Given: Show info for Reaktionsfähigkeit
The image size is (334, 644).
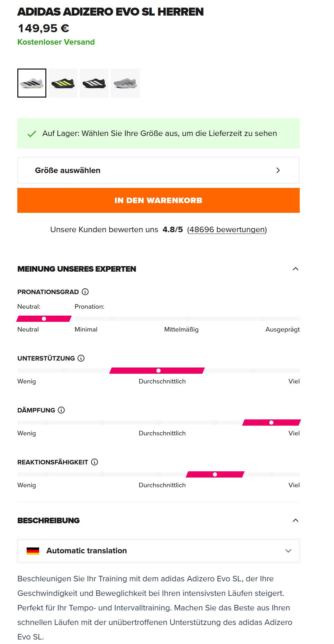Looking at the screenshot, I should (94, 462).
